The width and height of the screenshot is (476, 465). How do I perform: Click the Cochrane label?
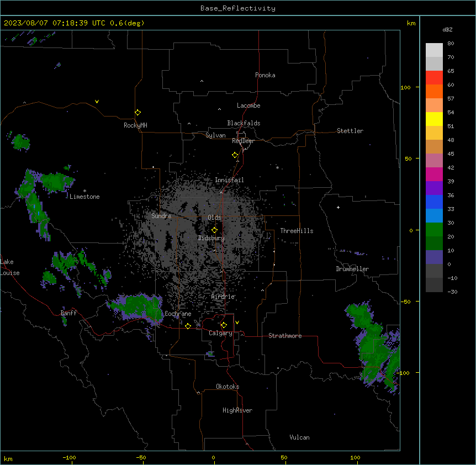178,314
